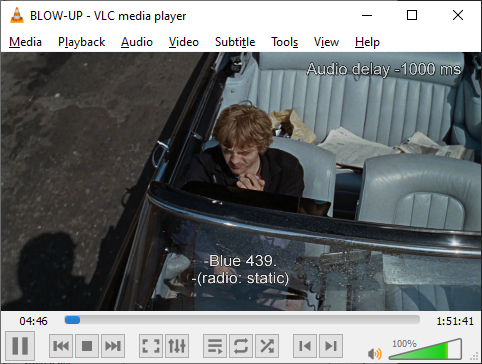Jump to previous chapter
The width and height of the screenshot is (482, 364).
coord(305,346)
